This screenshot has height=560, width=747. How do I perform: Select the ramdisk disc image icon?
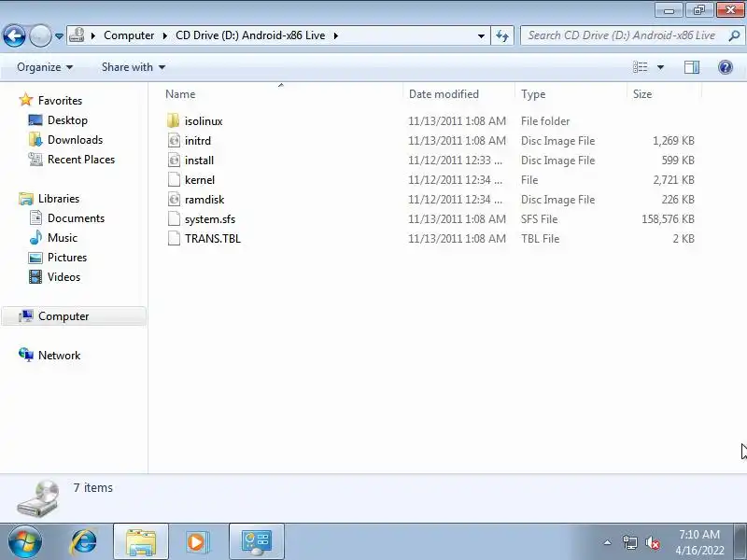174,199
